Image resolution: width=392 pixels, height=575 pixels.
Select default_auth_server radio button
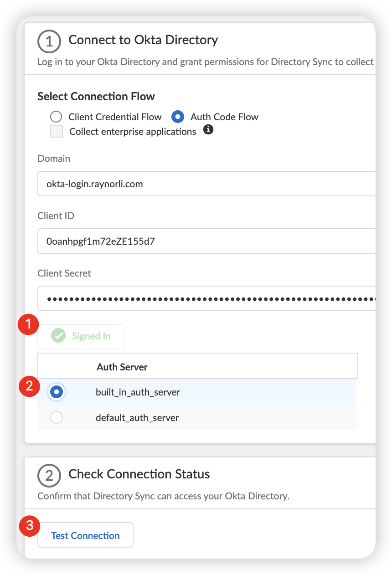(57, 417)
